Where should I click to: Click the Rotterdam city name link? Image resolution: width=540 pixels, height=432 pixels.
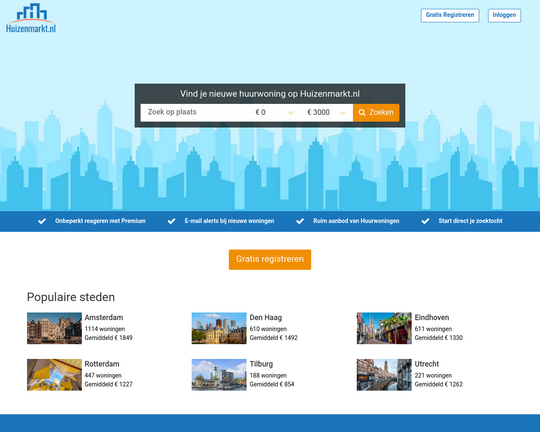(102, 364)
